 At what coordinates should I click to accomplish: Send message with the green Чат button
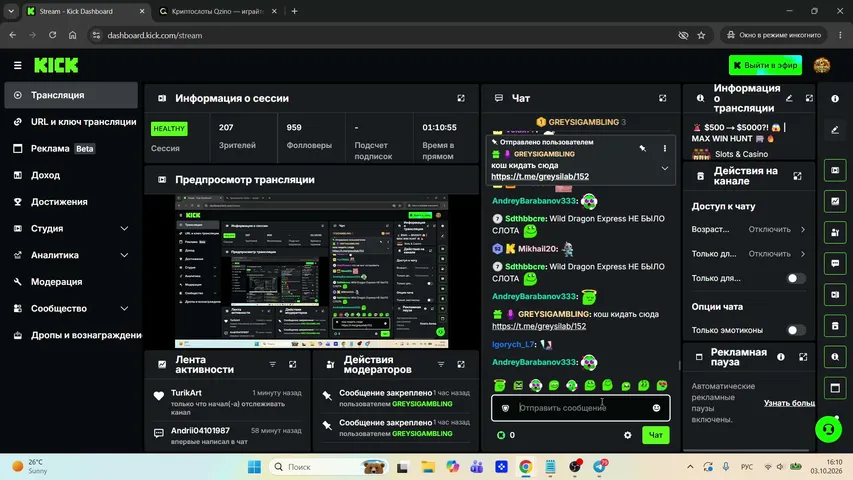tap(656, 435)
